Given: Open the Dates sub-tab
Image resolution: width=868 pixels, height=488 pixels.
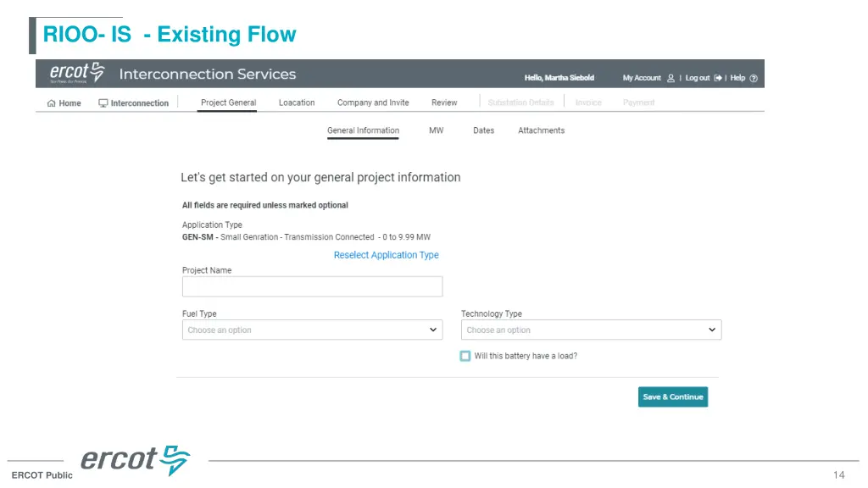Looking at the screenshot, I should point(484,130).
